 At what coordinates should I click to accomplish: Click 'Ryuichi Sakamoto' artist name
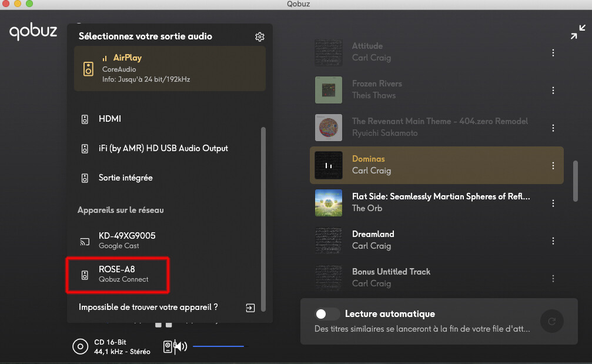(x=384, y=133)
